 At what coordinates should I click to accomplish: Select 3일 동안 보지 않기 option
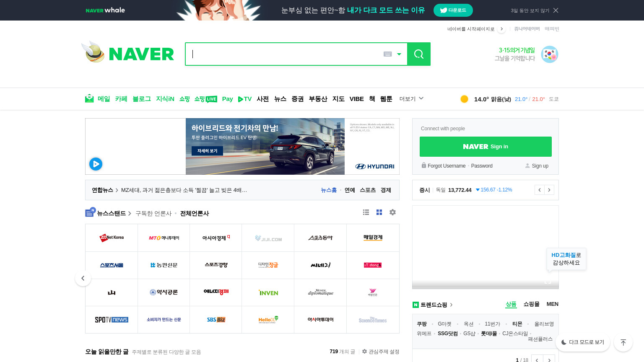530,10
